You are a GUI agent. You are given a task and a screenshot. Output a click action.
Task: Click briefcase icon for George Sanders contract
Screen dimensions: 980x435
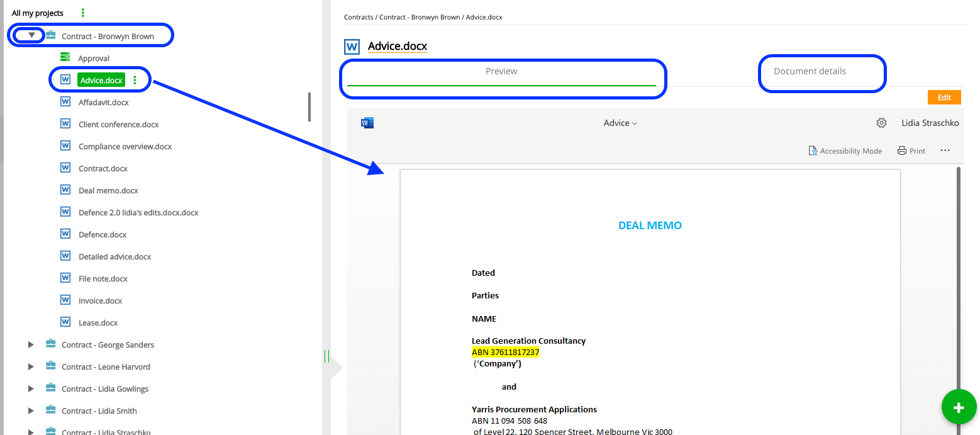click(51, 344)
